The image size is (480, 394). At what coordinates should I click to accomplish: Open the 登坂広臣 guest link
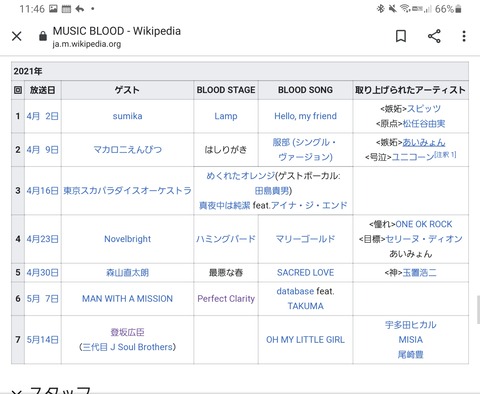pos(127,332)
